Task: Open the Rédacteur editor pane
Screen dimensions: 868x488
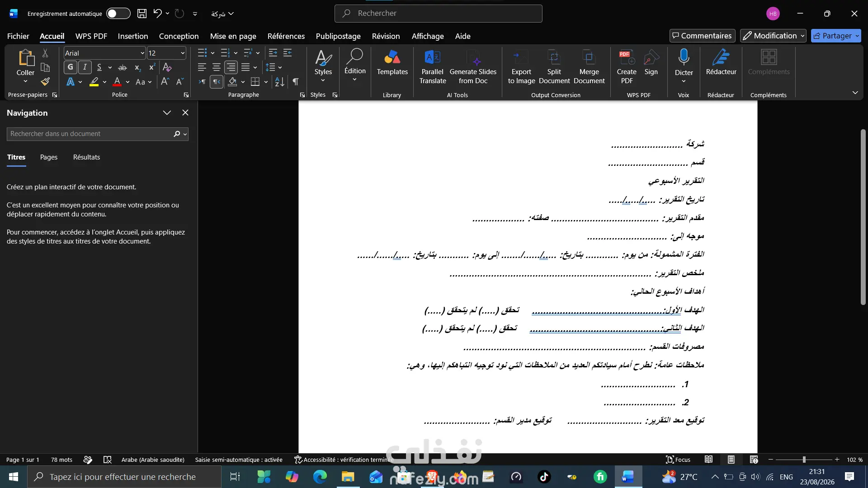Action: 721,63
